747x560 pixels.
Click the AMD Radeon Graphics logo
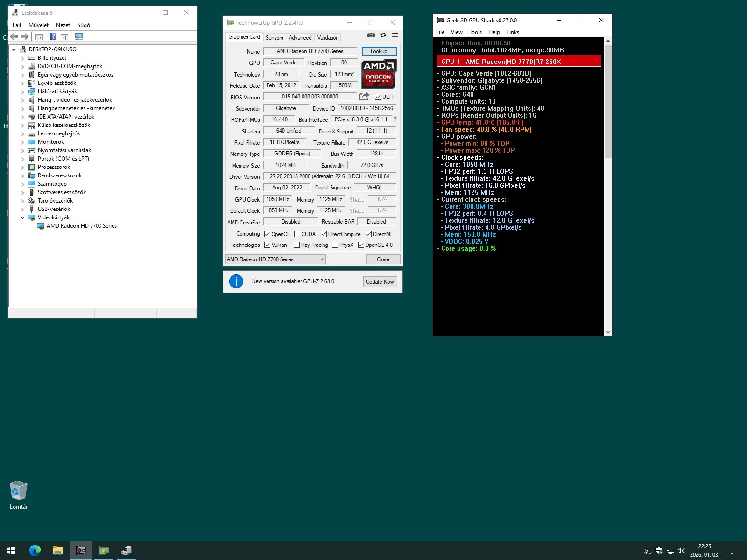[x=379, y=74]
